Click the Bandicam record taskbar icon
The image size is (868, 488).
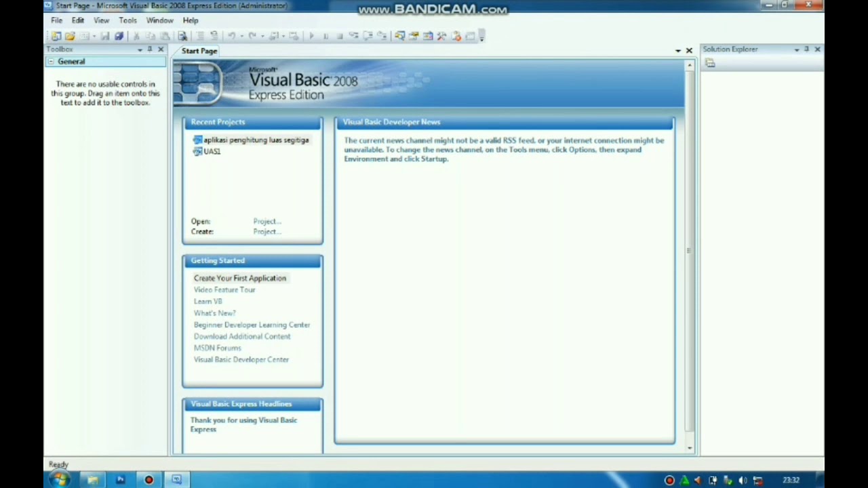point(149,480)
